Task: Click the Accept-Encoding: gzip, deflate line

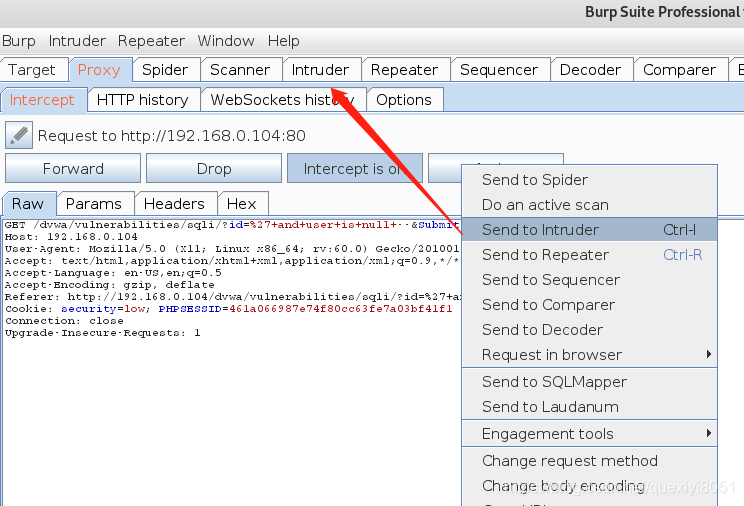Action: (x=110, y=285)
